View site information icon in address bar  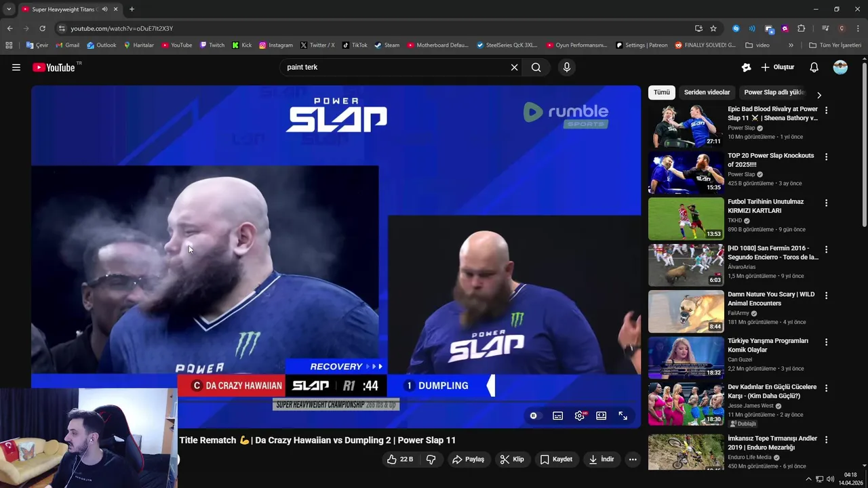pos(62,28)
